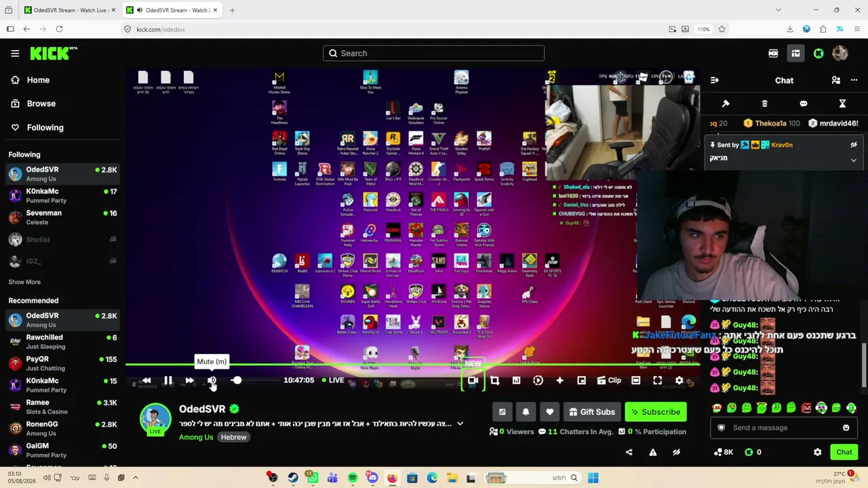This screenshot has height=488, width=868.
Task: Open the video player settings gear
Action: (x=679, y=381)
